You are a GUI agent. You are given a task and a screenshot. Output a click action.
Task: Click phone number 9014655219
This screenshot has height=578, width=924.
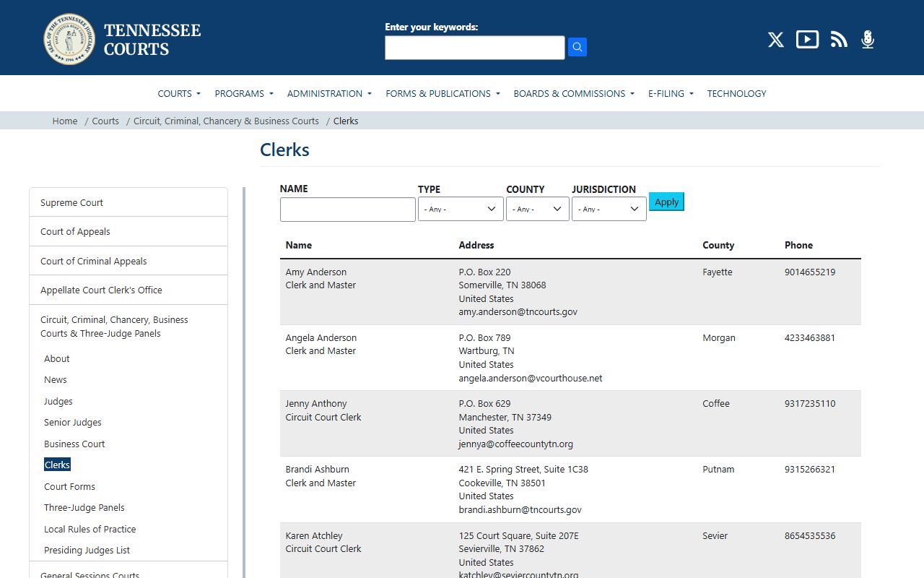(810, 272)
